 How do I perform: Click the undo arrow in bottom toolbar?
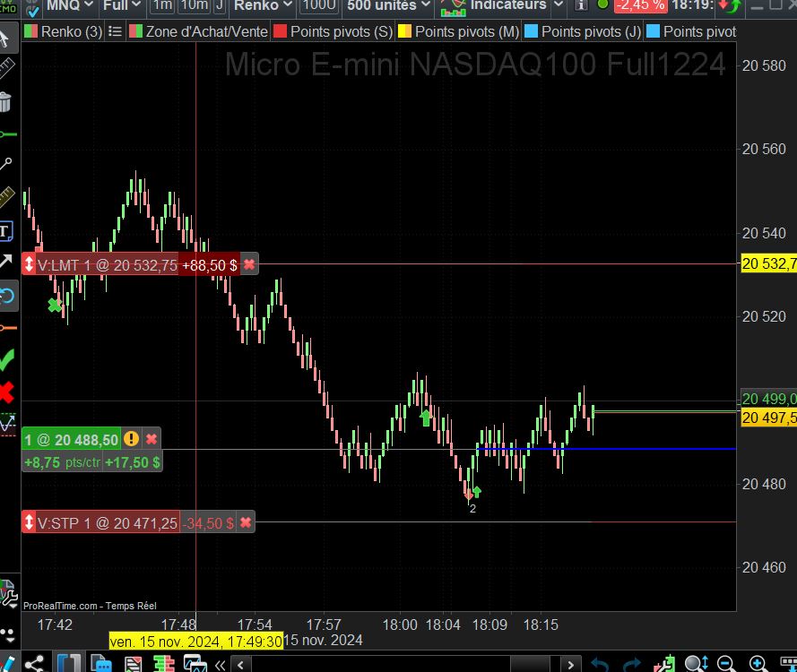pyautogui.click(x=601, y=664)
